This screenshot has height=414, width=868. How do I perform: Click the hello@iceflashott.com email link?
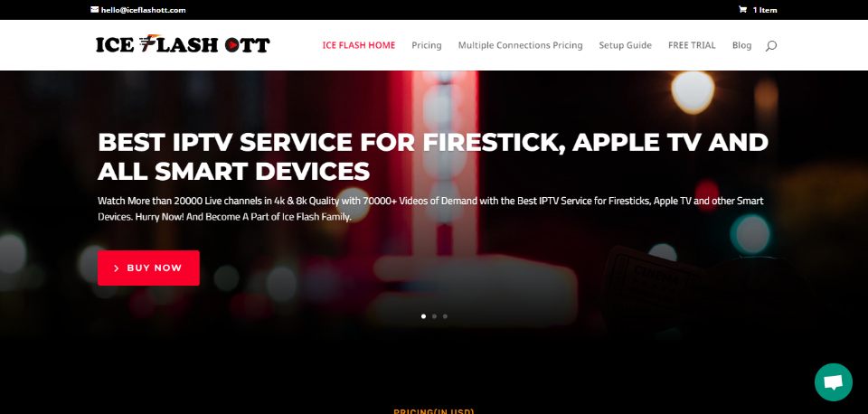(x=144, y=10)
